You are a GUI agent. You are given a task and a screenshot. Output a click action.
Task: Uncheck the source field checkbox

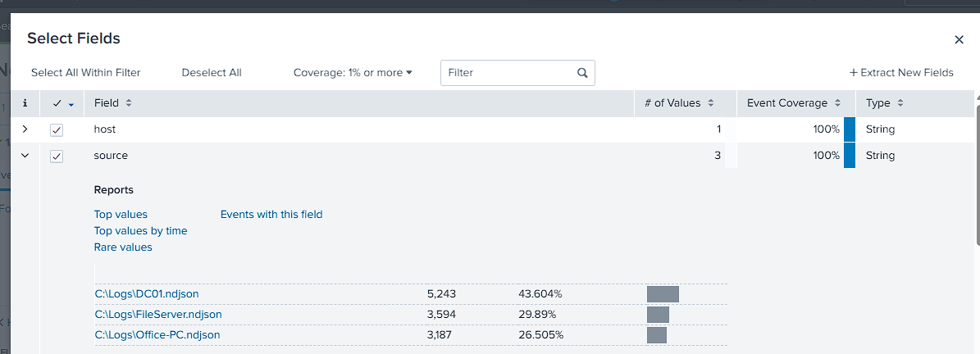(57, 156)
